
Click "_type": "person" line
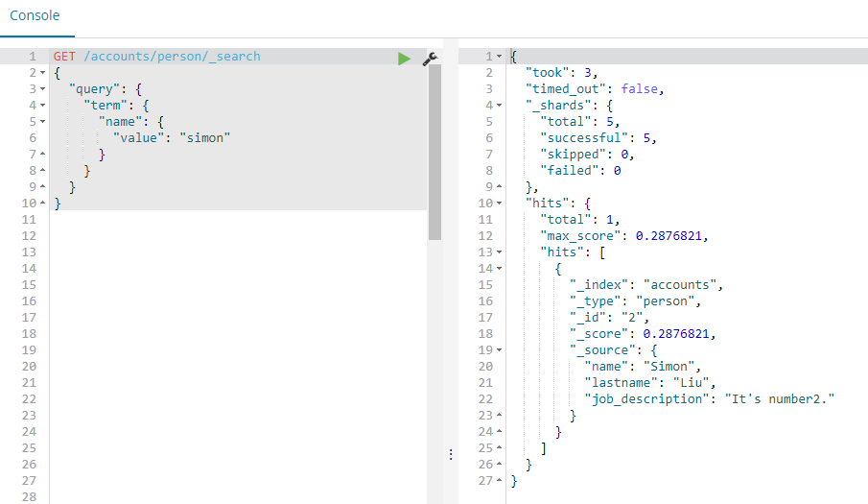pyautogui.click(x=635, y=301)
